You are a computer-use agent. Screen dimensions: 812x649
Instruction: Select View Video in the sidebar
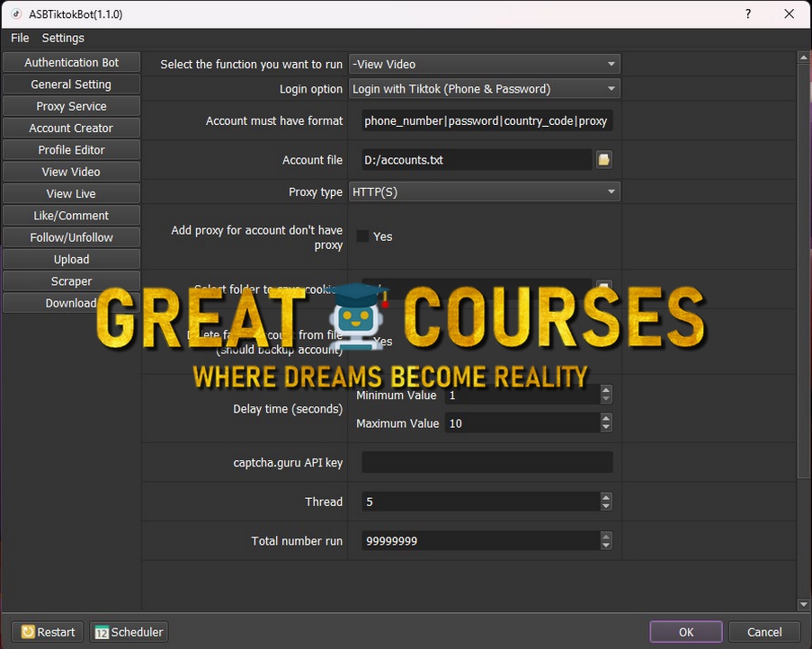coord(71,172)
